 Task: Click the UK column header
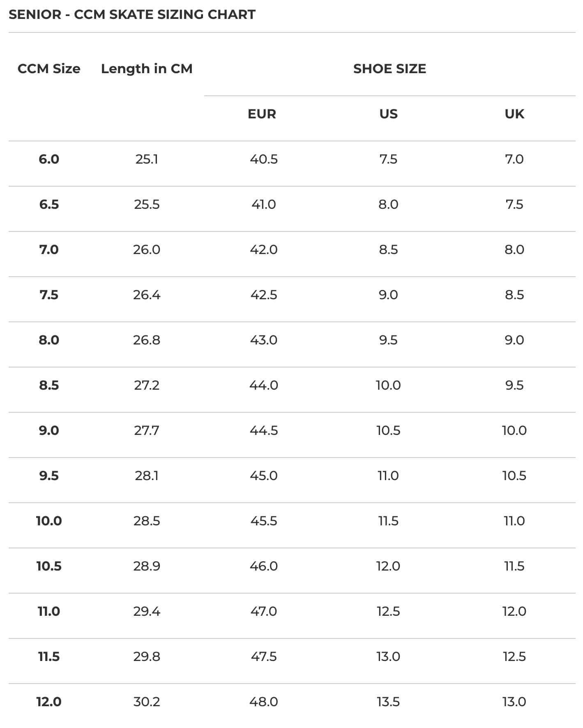click(x=514, y=114)
